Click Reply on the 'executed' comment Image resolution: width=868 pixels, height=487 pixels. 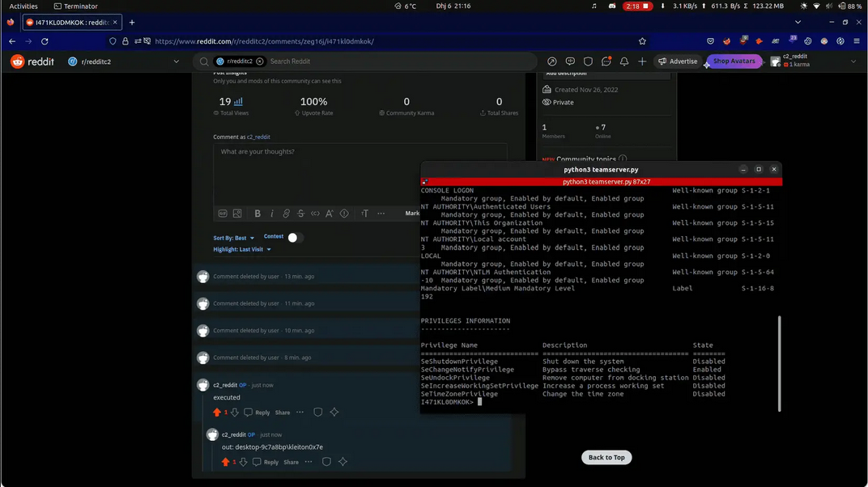click(x=257, y=413)
